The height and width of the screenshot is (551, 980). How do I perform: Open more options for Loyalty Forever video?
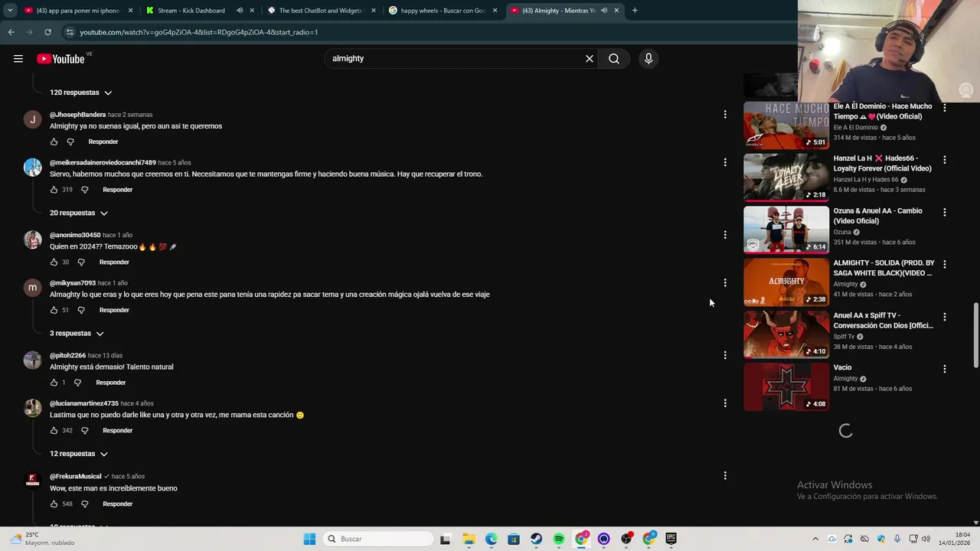pyautogui.click(x=944, y=160)
